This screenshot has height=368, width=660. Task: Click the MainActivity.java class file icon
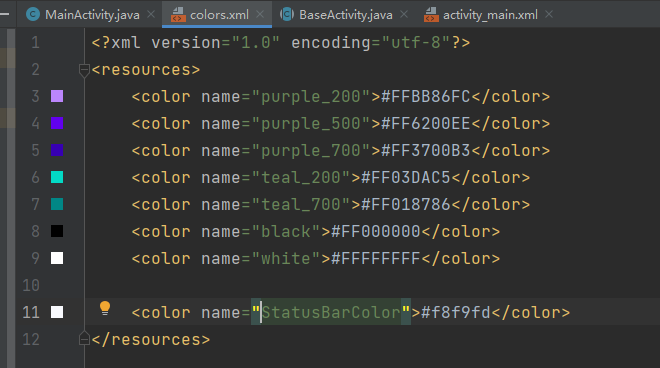pyautogui.click(x=33, y=15)
